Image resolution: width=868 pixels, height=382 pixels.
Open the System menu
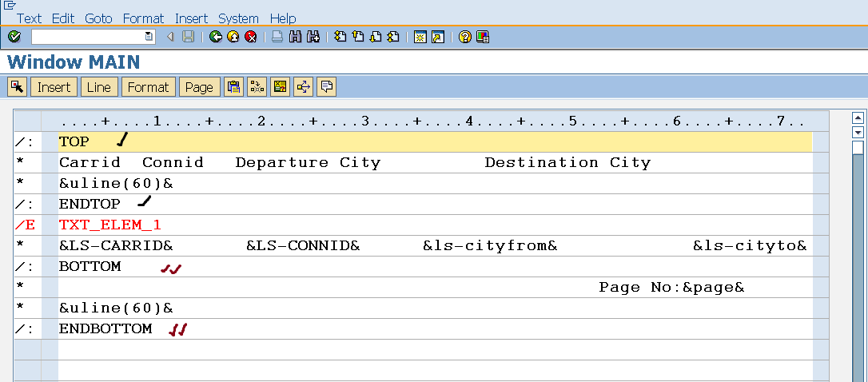pos(238,18)
